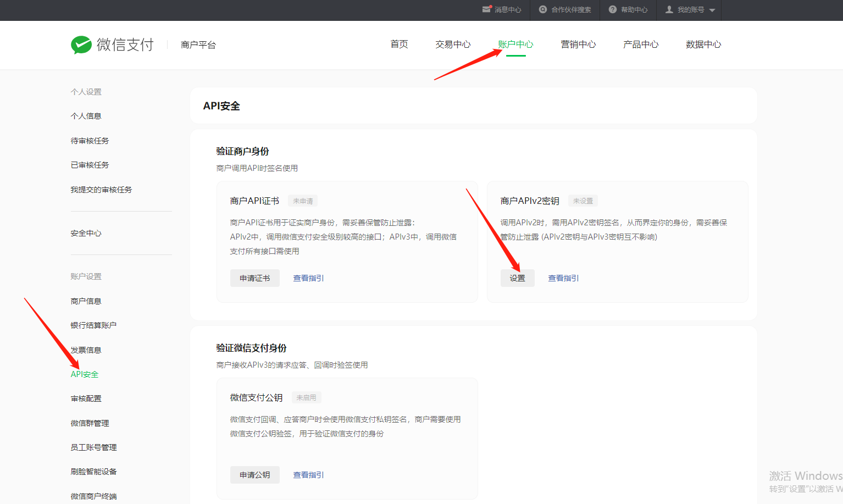
Task: Open 查看指引 link under 商户API证书
Action: [x=308, y=278]
